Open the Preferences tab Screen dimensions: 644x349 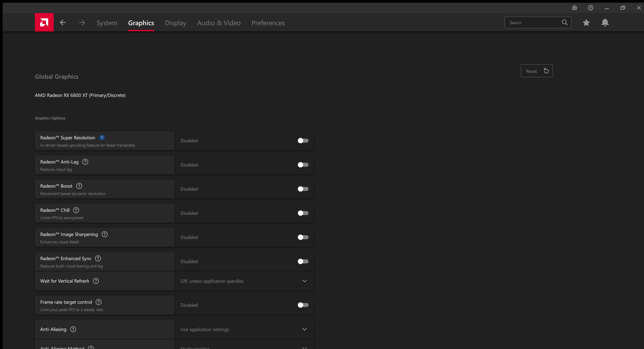click(x=268, y=23)
